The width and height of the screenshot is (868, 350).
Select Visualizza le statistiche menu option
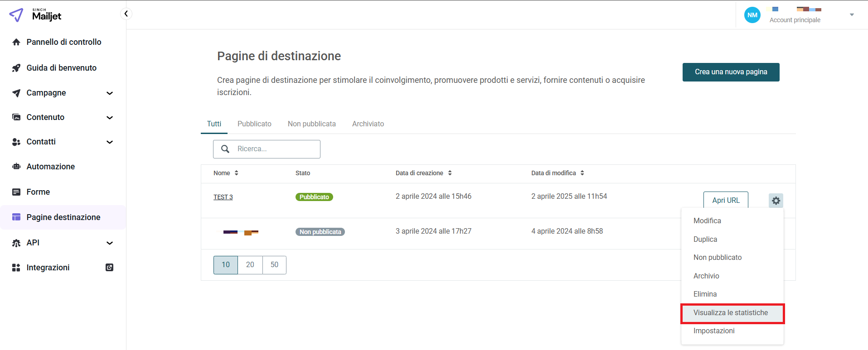732,313
